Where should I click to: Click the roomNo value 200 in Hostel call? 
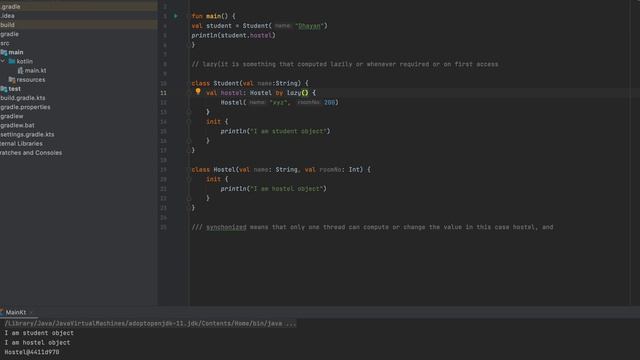pos(329,102)
